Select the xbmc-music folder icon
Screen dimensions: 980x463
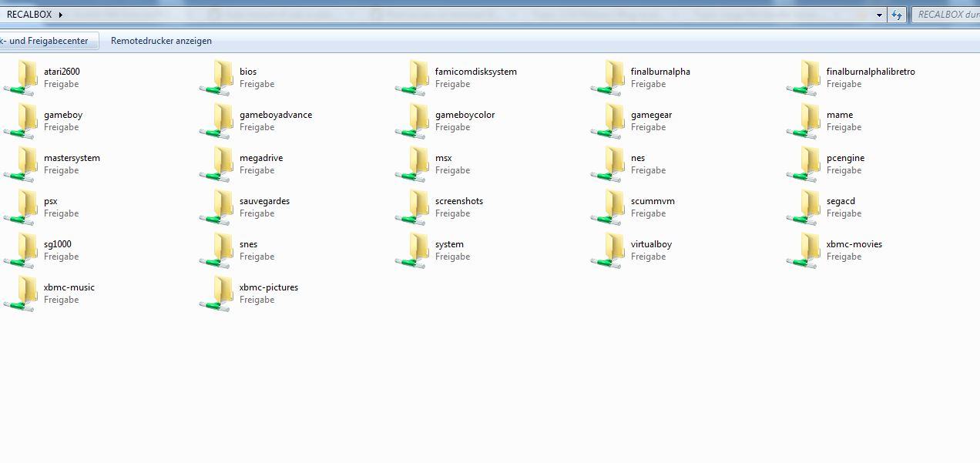click(x=21, y=294)
